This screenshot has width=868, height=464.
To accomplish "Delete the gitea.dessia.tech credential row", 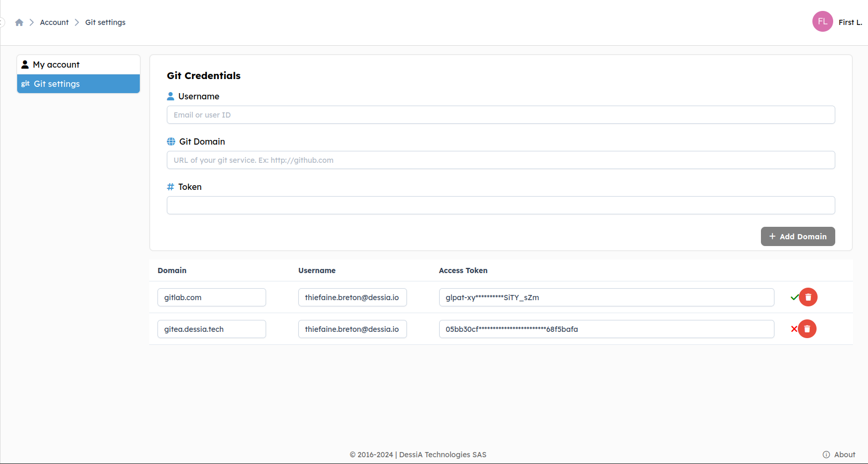I will pos(807,329).
